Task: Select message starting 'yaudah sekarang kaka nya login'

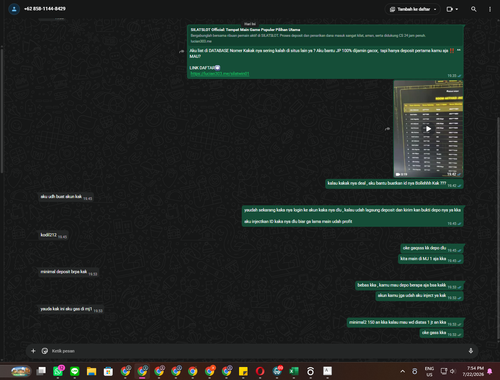Action: (353, 216)
